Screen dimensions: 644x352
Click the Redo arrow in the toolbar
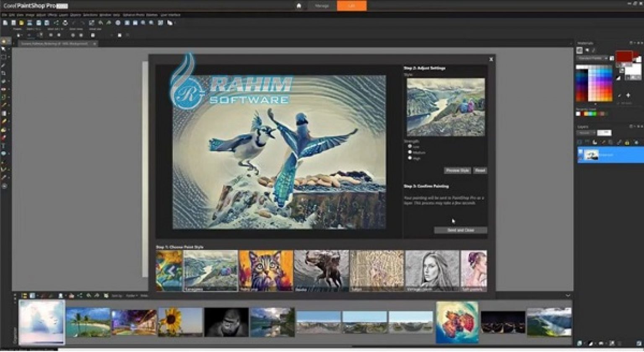pyautogui.click(x=82, y=23)
